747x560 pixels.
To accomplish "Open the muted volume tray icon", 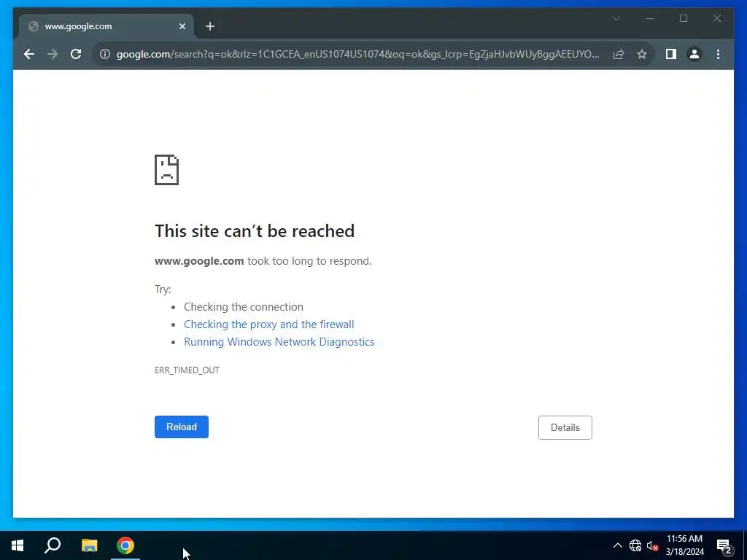I will pos(652,545).
